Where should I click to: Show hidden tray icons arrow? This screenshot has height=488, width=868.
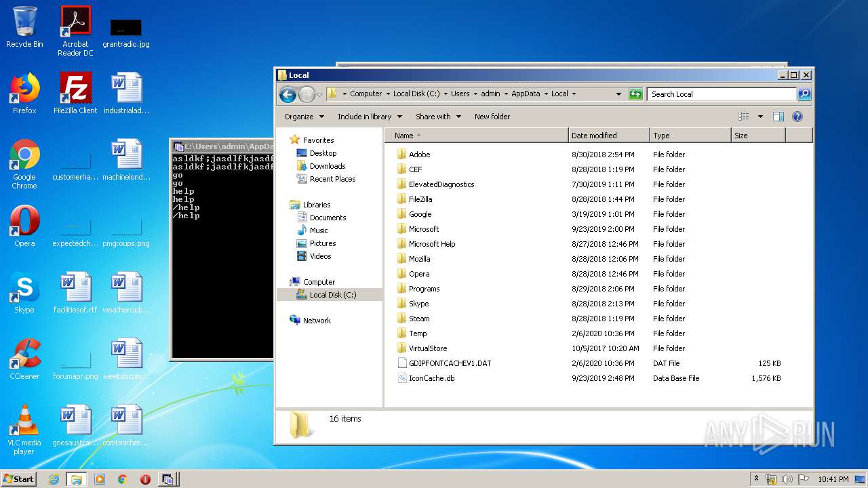756,479
